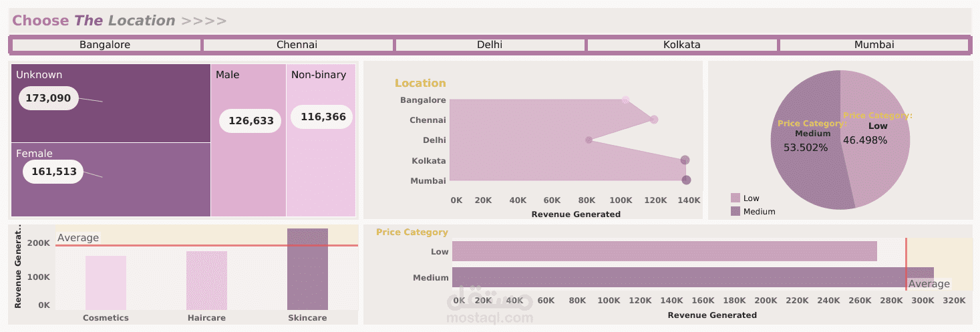The height and width of the screenshot is (332, 980).
Task: Click the Choose The Location heading
Action: point(120,21)
